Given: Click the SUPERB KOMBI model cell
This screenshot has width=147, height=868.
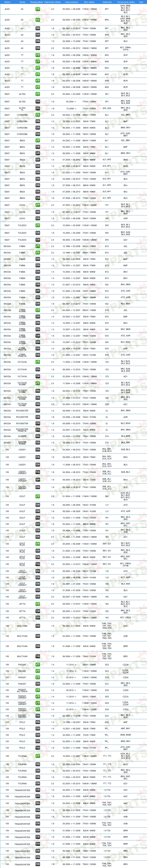Looking at the screenshot, I should tap(22, 443).
